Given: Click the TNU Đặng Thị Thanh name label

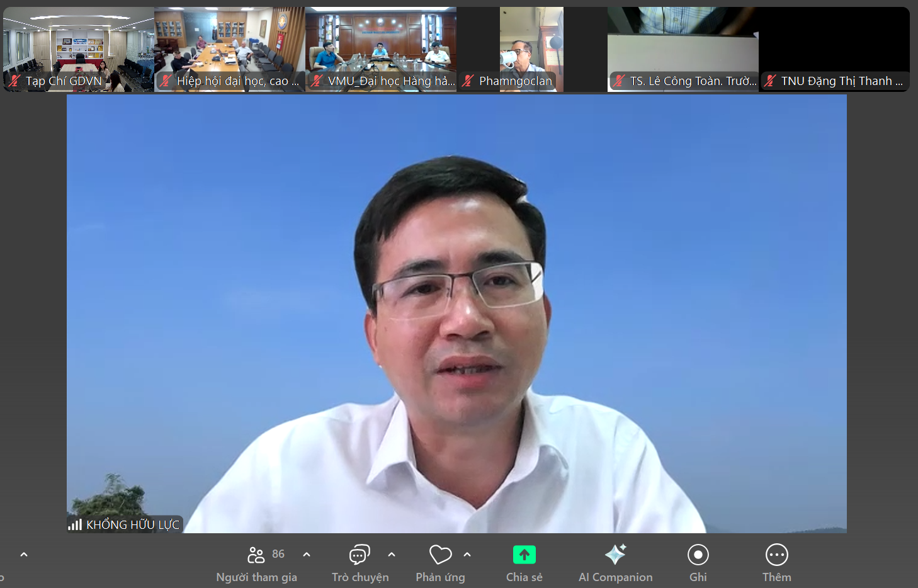Looking at the screenshot, I should [x=842, y=81].
